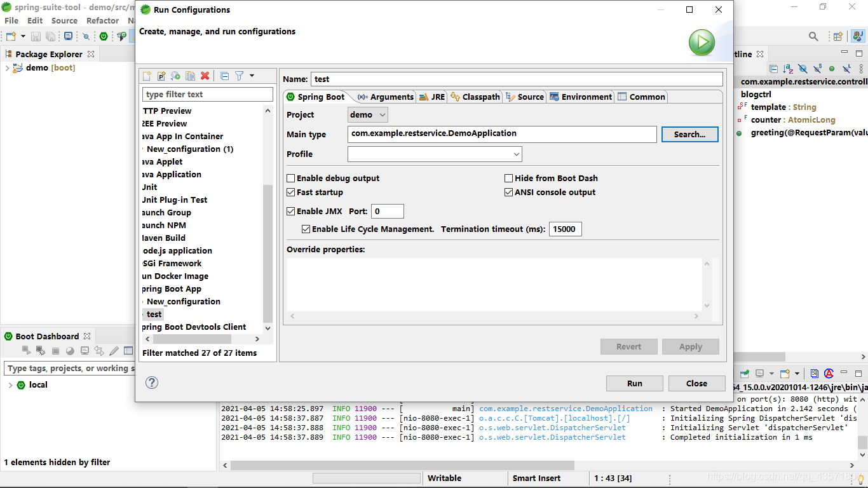Delete the selected launch configuration
Viewport: 868px width, 488px height.
pyautogui.click(x=205, y=76)
